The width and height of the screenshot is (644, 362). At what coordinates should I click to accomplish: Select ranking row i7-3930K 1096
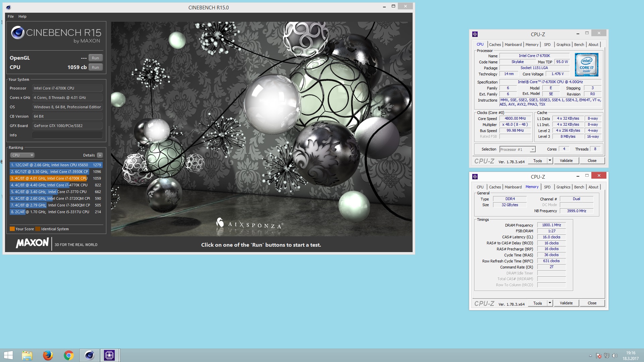pyautogui.click(x=56, y=172)
